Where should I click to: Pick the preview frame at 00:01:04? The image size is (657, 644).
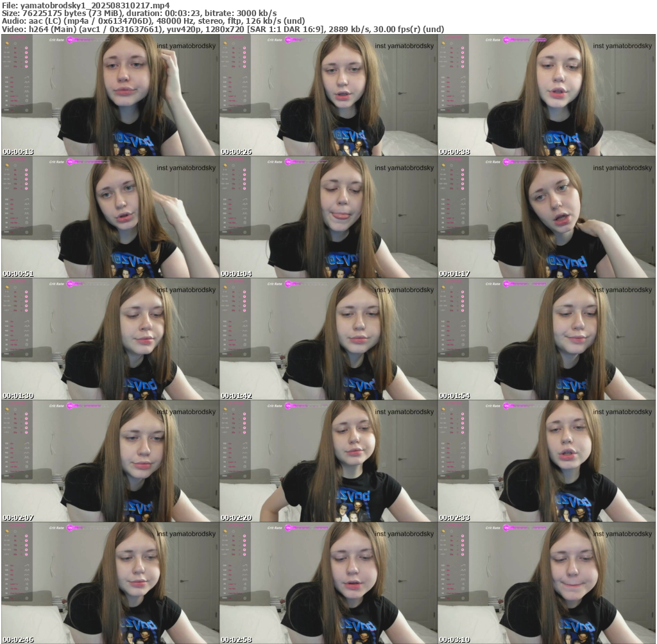328,217
